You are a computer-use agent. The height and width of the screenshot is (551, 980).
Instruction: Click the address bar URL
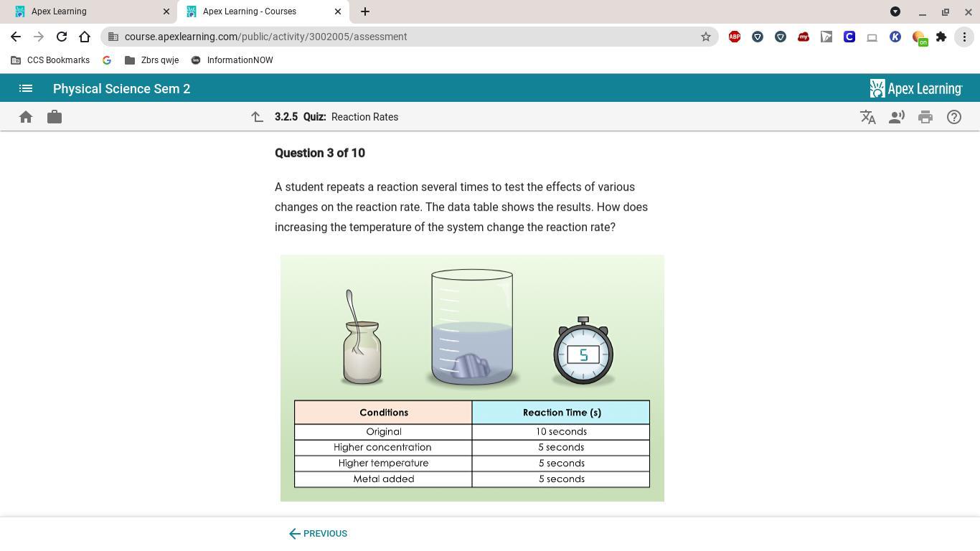tap(265, 37)
